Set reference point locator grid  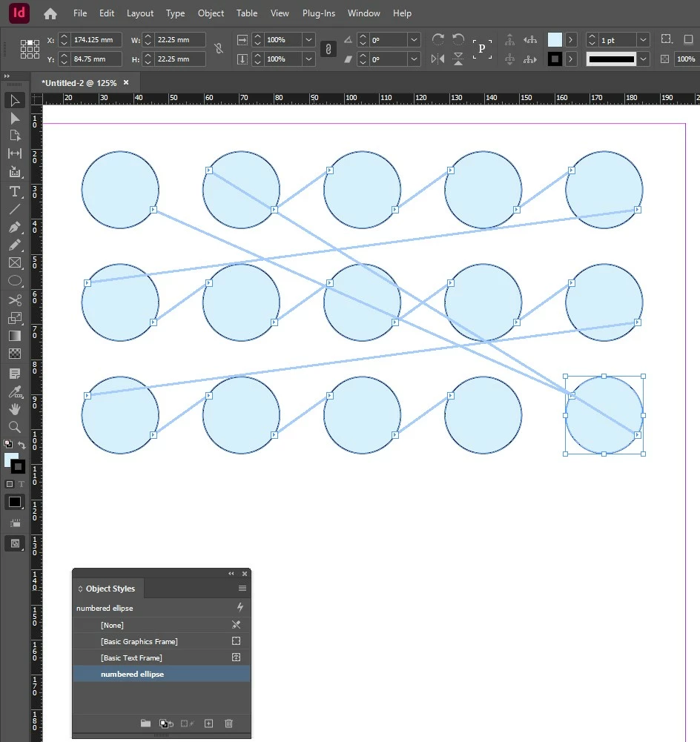pyautogui.click(x=30, y=49)
